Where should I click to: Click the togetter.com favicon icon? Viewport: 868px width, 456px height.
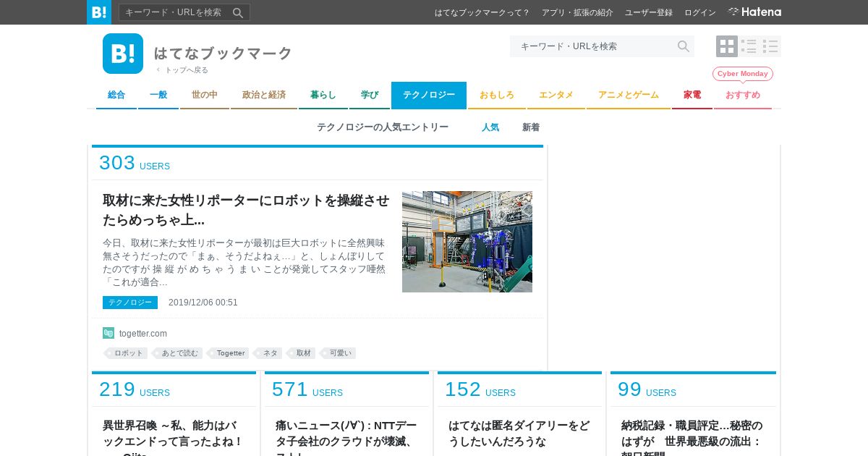[109, 333]
